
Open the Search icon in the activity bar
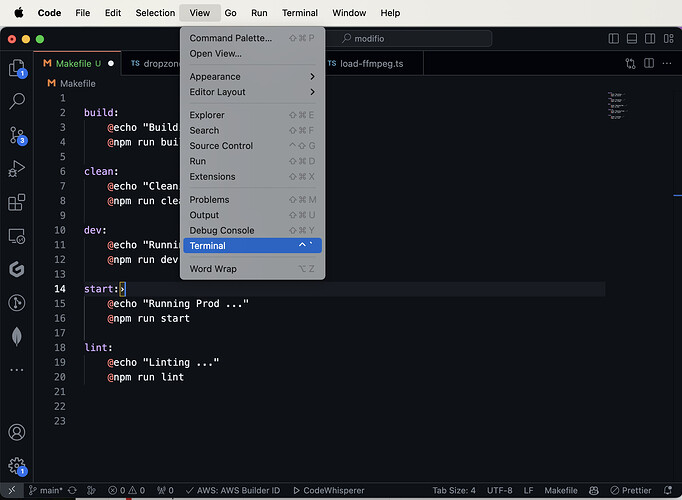point(17,101)
